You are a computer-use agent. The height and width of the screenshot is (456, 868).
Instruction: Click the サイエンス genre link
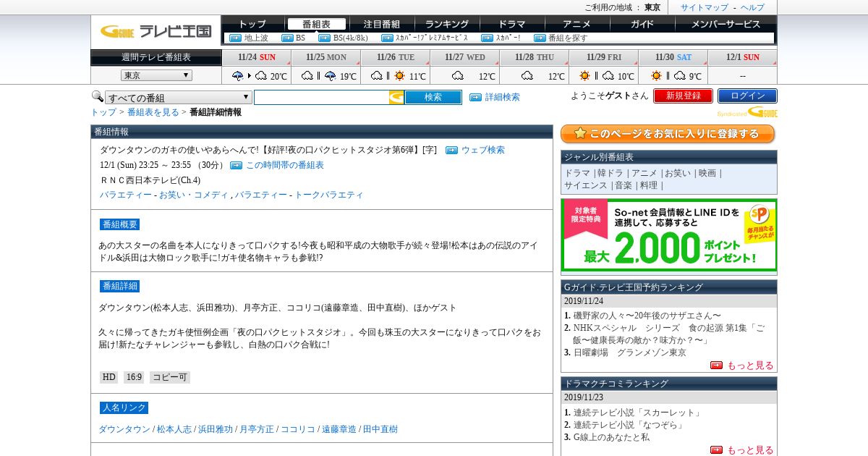click(x=586, y=185)
